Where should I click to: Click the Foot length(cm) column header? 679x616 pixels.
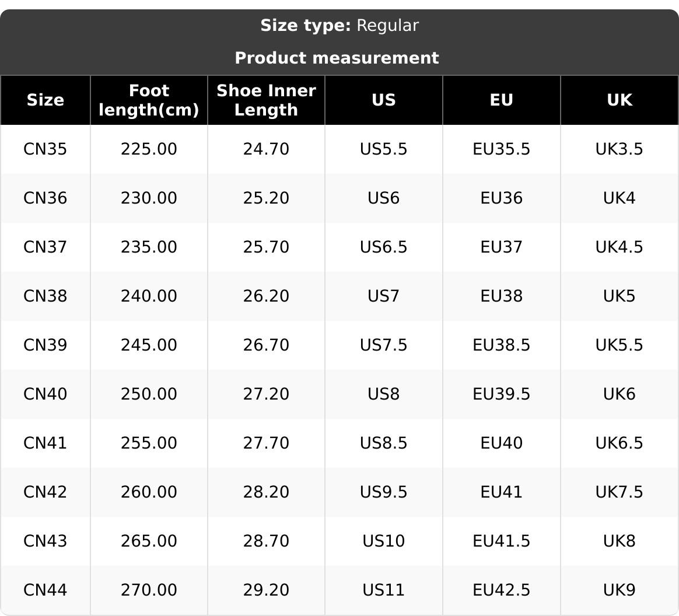pos(149,100)
